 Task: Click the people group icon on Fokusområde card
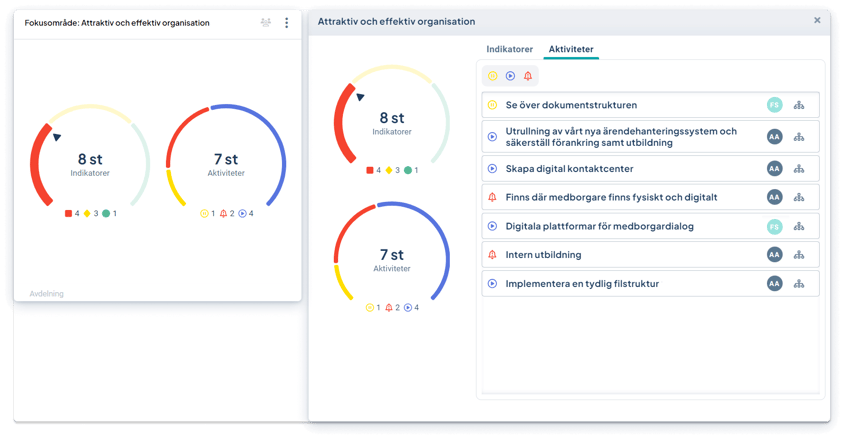(x=265, y=23)
